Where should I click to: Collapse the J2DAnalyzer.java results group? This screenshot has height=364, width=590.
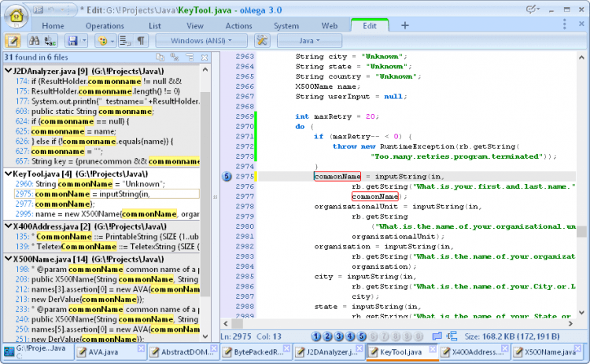tap(7, 71)
